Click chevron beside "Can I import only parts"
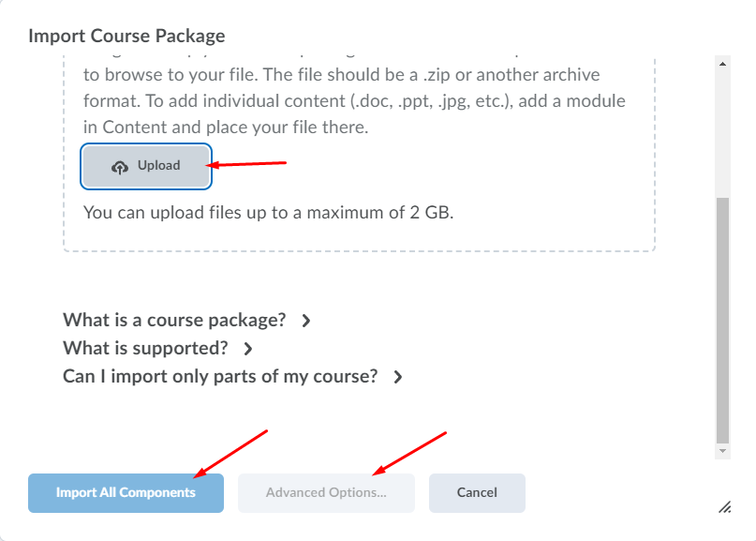The width and height of the screenshot is (756, 541). click(398, 378)
